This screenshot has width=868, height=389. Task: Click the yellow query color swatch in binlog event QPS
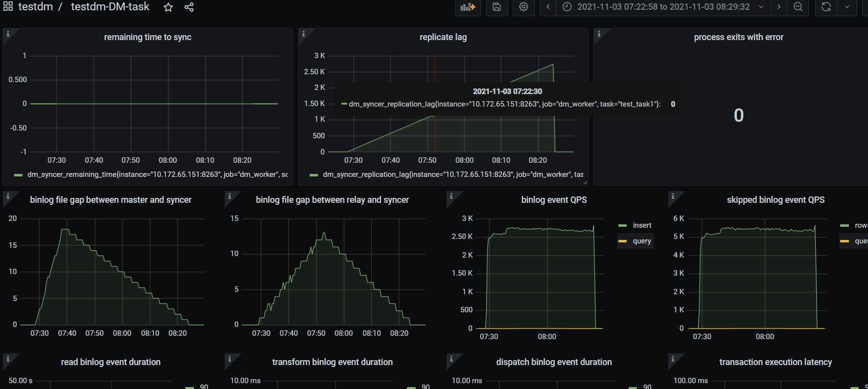622,241
